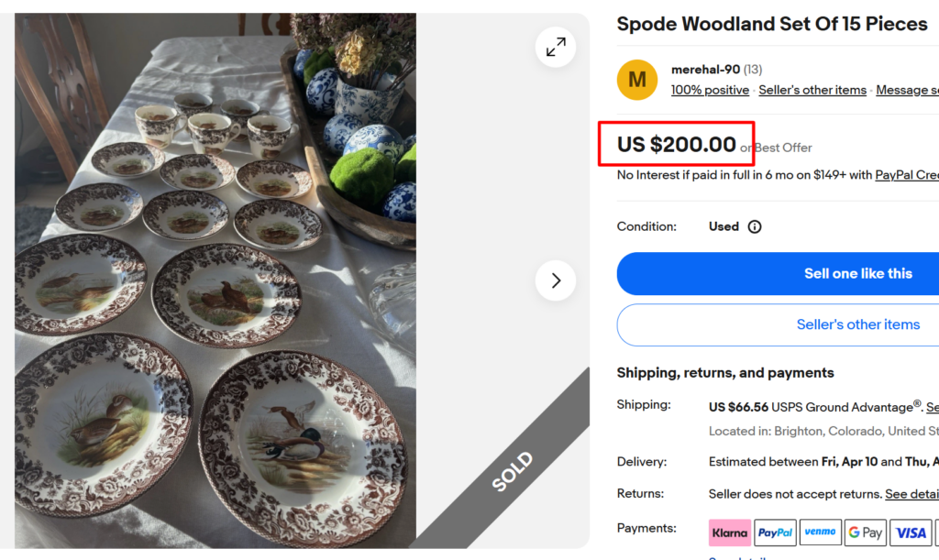Select the Klarna payment icon

coord(729,532)
